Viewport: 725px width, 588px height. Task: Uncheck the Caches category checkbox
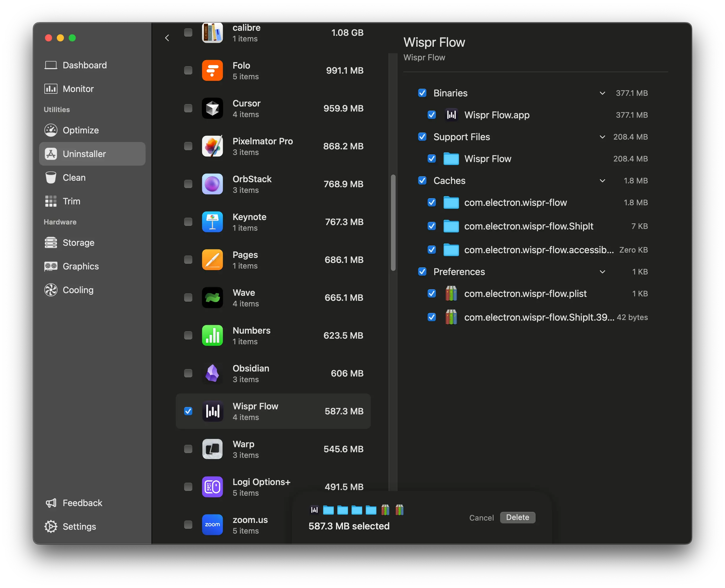[422, 180]
